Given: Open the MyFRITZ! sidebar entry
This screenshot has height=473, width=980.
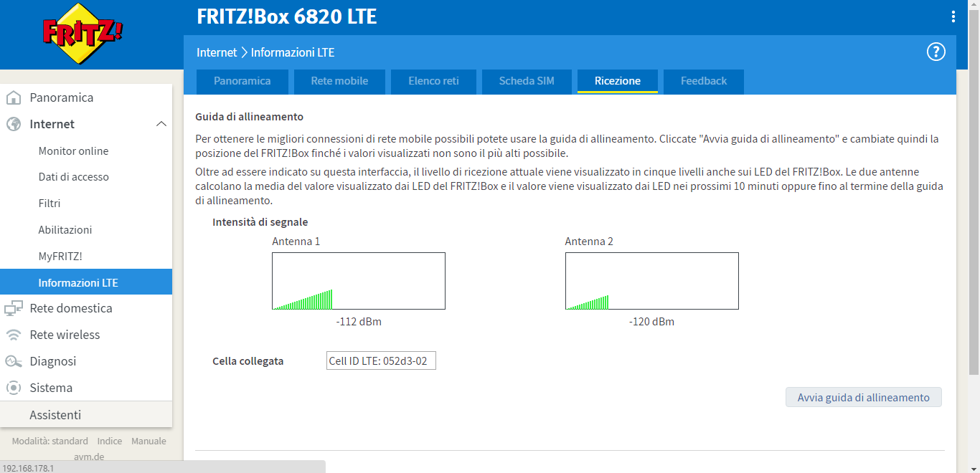Looking at the screenshot, I should (61, 256).
